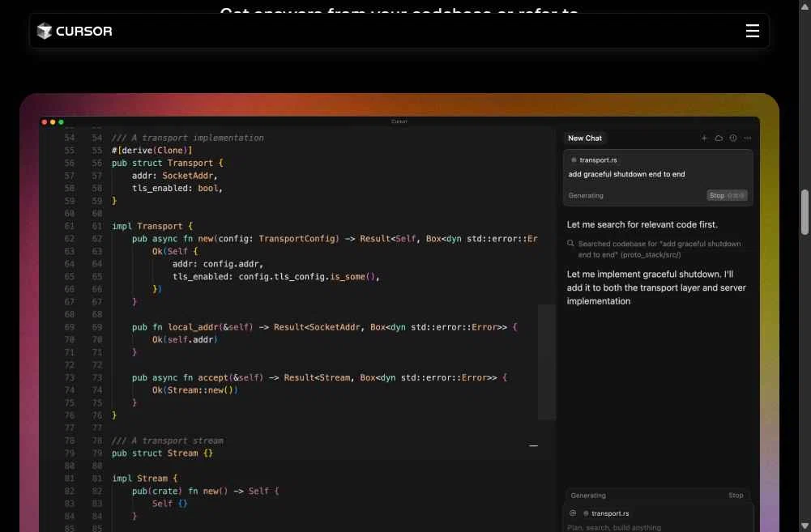This screenshot has height=532, width=811.
Task: Click the 'addr: config.addr,' line
Action: click(x=217, y=264)
